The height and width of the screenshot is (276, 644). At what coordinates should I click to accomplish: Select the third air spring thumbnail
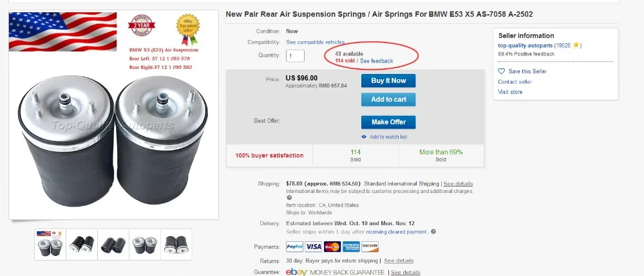point(113,244)
